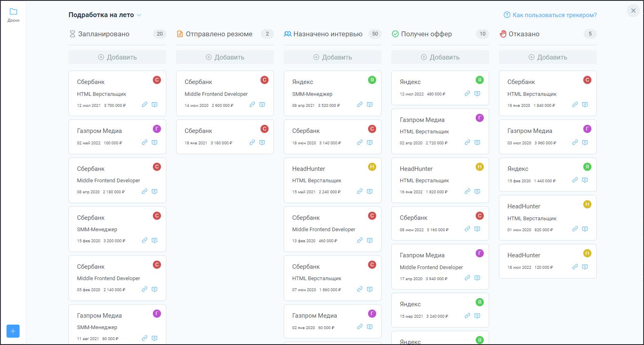This screenshot has height=345, width=644.
Task: Add a card to the Отправлено резюме column
Action: 225,57
